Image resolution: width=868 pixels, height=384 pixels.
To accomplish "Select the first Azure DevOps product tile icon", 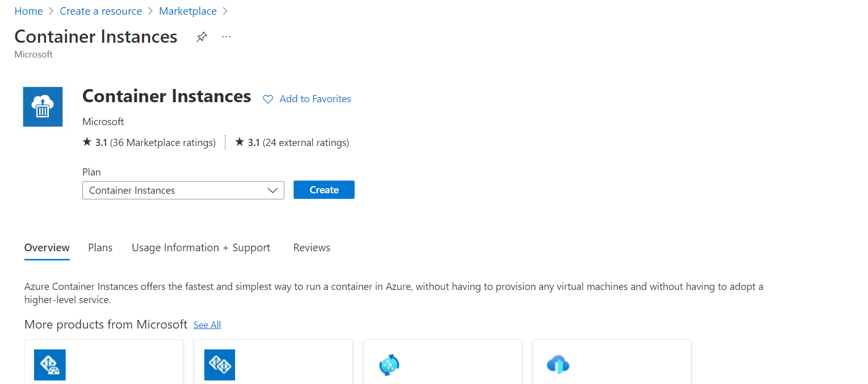I will (49, 365).
